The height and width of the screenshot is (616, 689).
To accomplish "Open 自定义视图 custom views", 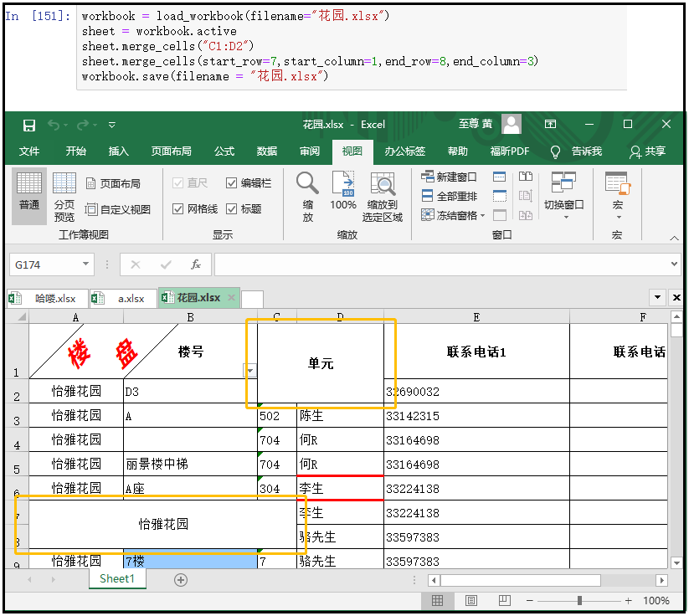I will (x=118, y=209).
